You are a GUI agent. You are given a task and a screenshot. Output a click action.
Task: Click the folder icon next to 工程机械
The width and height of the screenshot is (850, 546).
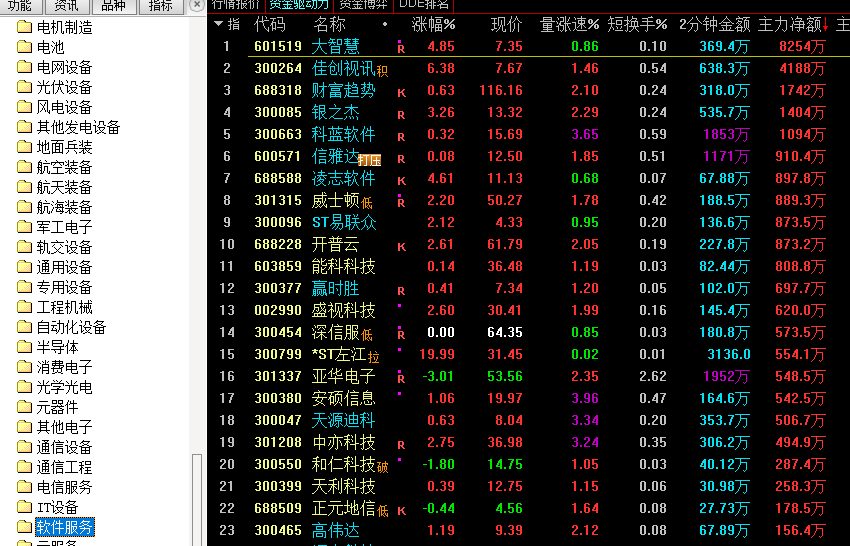(x=24, y=307)
